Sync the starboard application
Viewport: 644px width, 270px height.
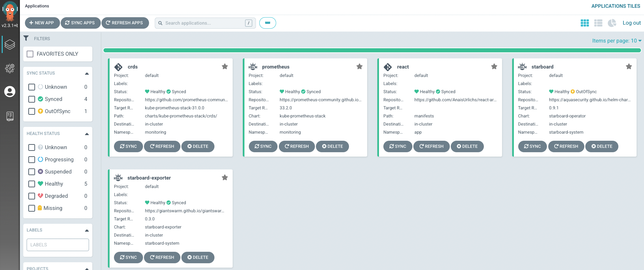(532, 146)
